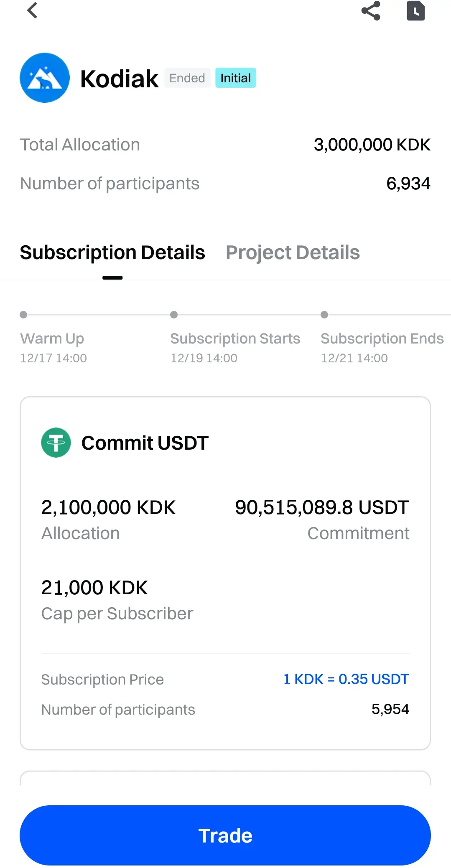Viewport: 451px width, 868px height.
Task: Tap the 90,515,089.8 USDT commitment value
Action: pyautogui.click(x=322, y=507)
